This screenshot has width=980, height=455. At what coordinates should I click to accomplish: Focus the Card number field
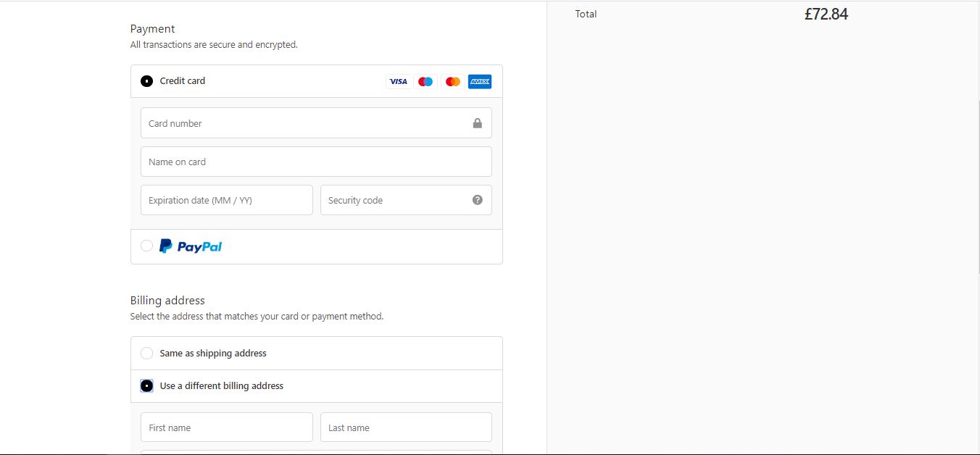[x=316, y=123]
